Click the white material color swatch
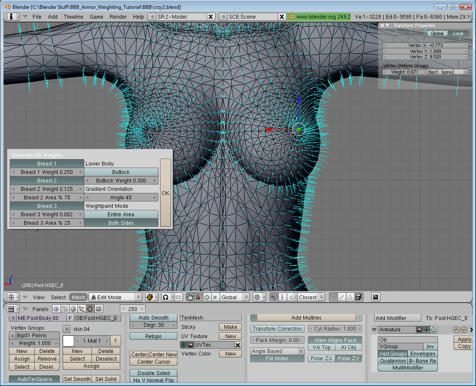 (68, 341)
